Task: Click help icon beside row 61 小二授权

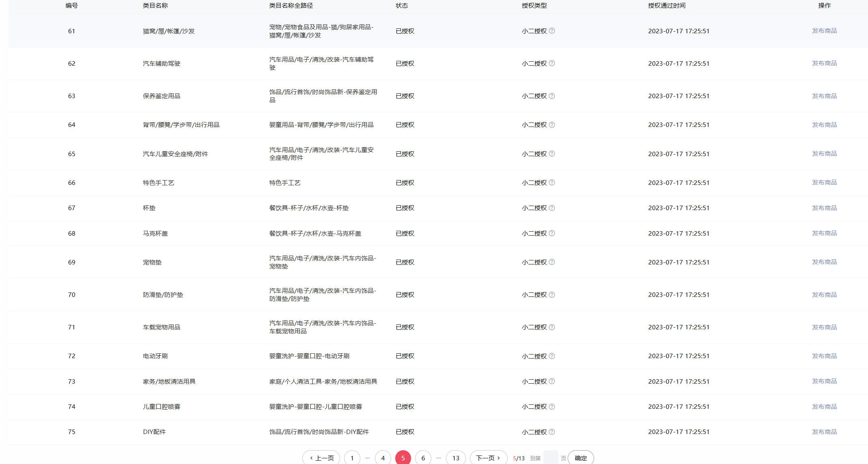Action: pos(552,31)
